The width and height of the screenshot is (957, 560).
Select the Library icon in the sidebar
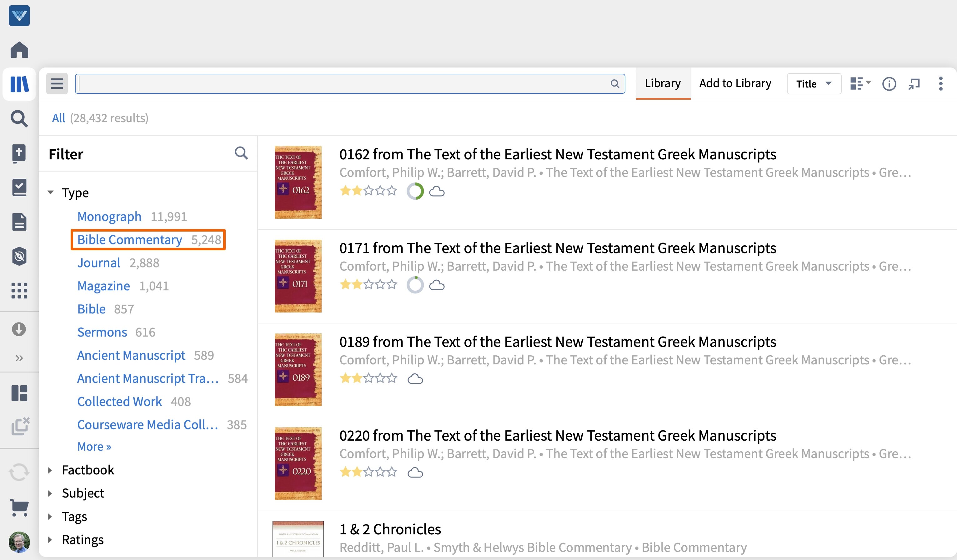(x=19, y=84)
